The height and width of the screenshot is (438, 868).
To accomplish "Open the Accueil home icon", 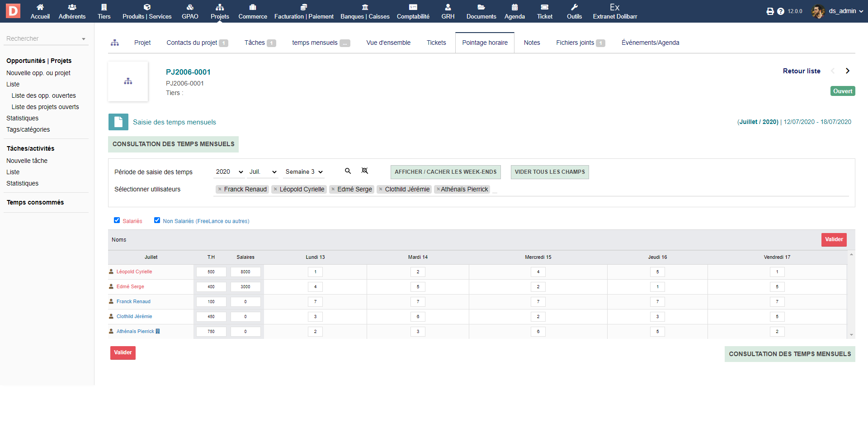I will (40, 7).
